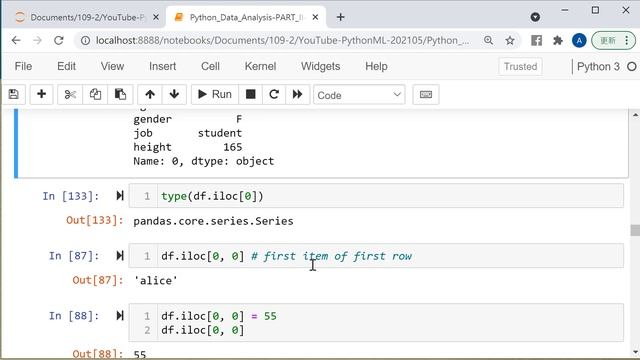Run cell In [88] with its play icon
The width and height of the screenshot is (640, 360).
120,316
